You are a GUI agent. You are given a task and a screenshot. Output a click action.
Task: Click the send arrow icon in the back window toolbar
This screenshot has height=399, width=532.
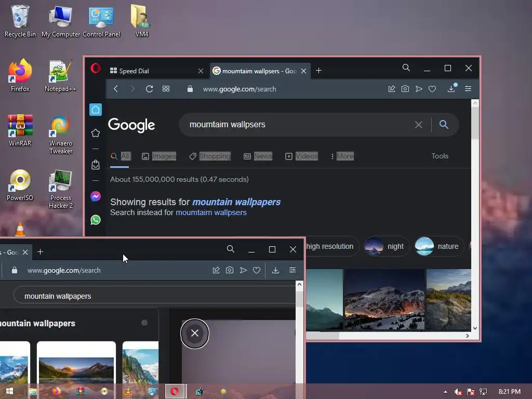(419, 89)
